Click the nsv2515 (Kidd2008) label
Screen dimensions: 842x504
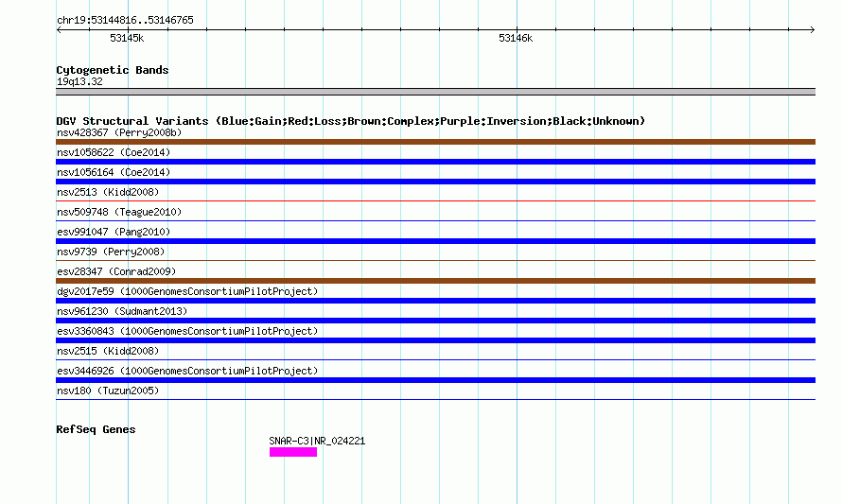[108, 351]
